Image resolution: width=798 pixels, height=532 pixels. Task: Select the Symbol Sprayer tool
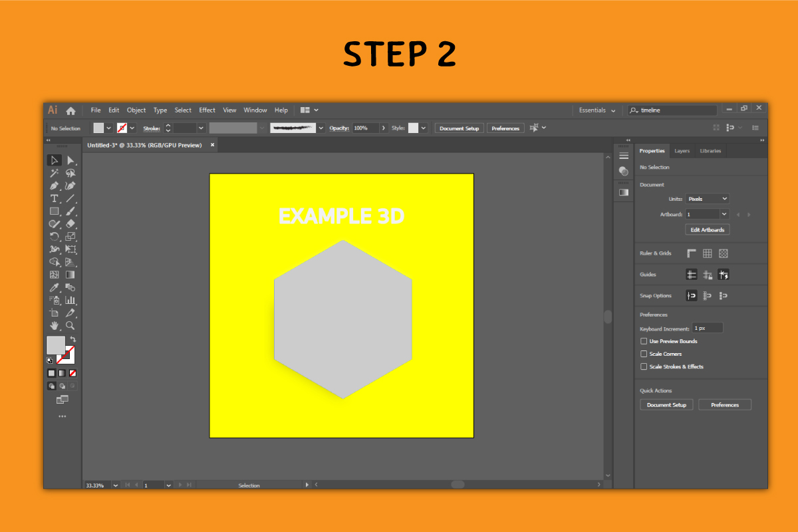(x=55, y=300)
